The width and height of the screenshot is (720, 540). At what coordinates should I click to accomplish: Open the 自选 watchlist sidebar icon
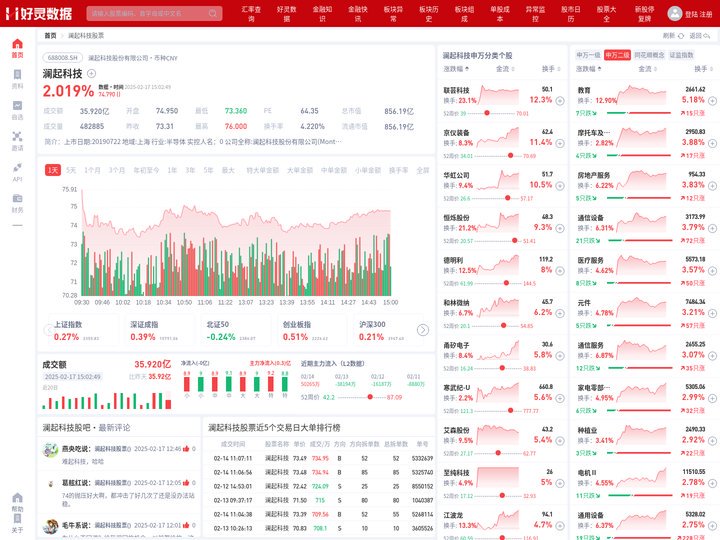[x=17, y=110]
